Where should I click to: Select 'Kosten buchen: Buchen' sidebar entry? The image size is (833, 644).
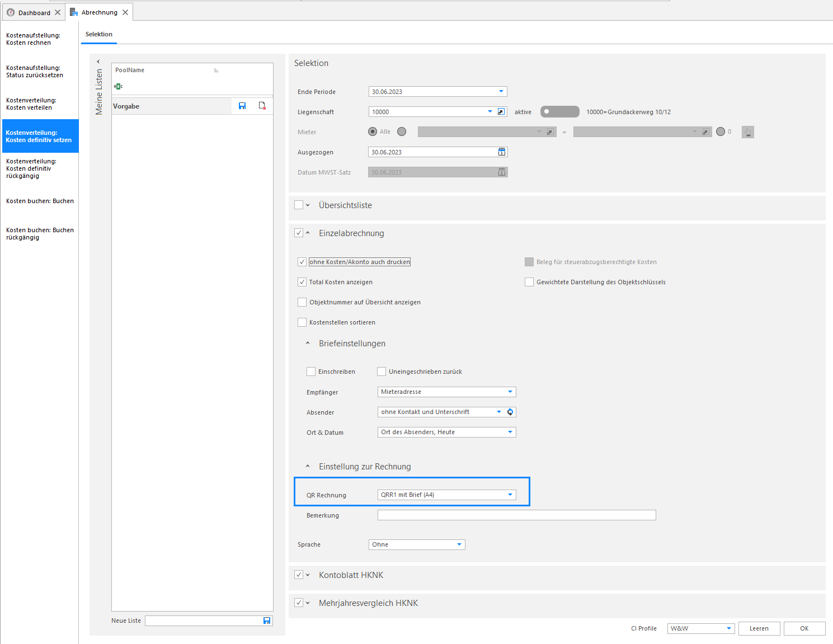[39, 201]
